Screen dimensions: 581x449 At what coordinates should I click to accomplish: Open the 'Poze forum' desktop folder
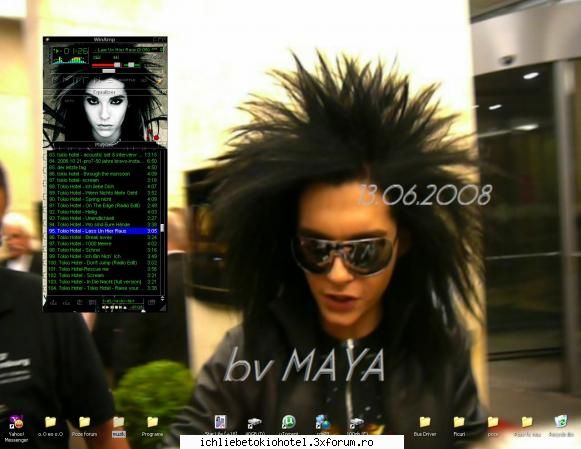pyautogui.click(x=84, y=426)
